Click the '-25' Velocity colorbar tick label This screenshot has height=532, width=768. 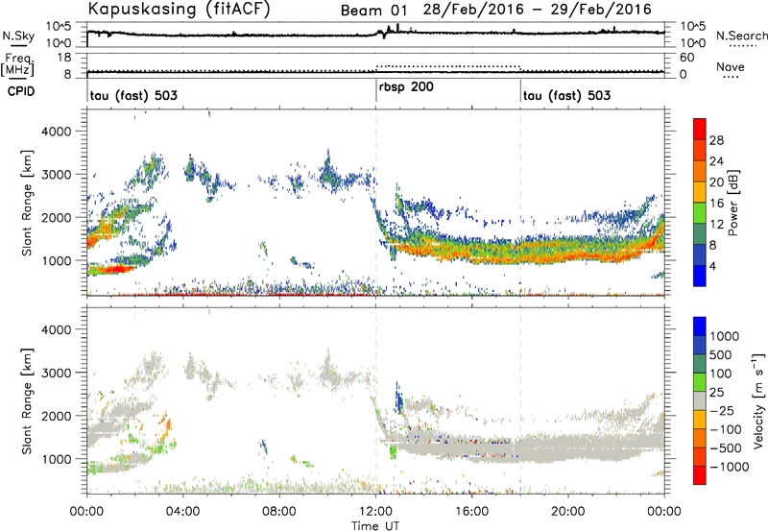pyautogui.click(x=722, y=411)
